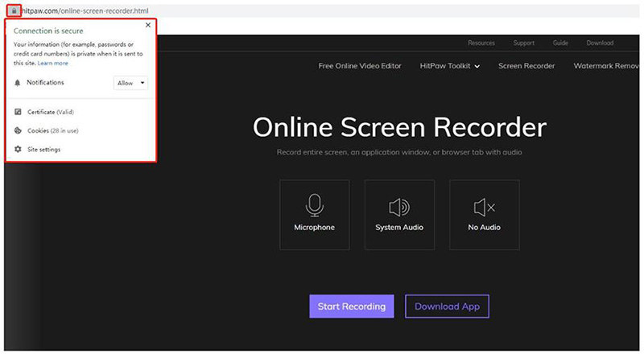Open the Guide top link

point(560,43)
